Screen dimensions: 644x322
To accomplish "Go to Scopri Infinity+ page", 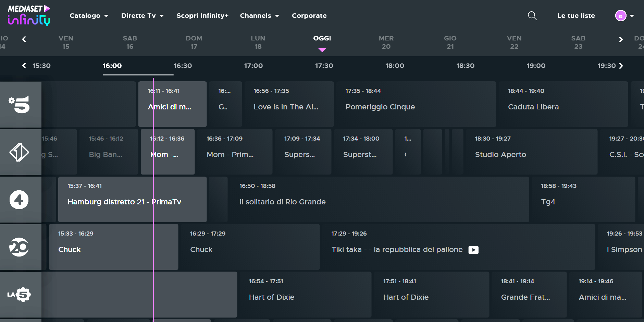I will [202, 16].
